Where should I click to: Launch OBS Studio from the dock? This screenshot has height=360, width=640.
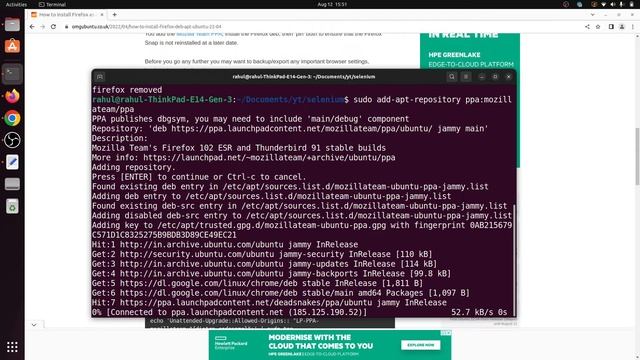12,140
